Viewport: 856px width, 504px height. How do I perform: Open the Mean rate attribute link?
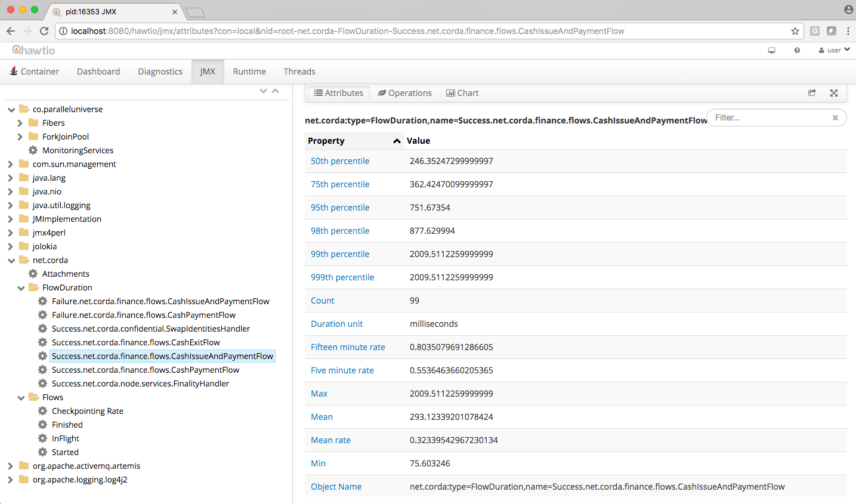330,440
